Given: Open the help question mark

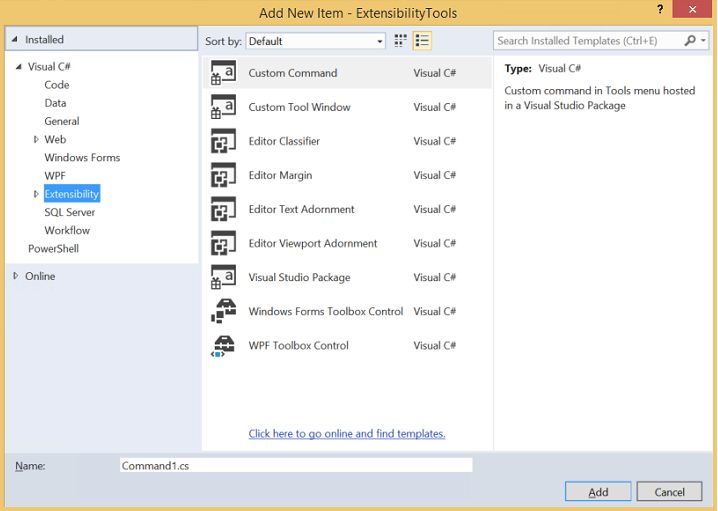Looking at the screenshot, I should tap(660, 9).
